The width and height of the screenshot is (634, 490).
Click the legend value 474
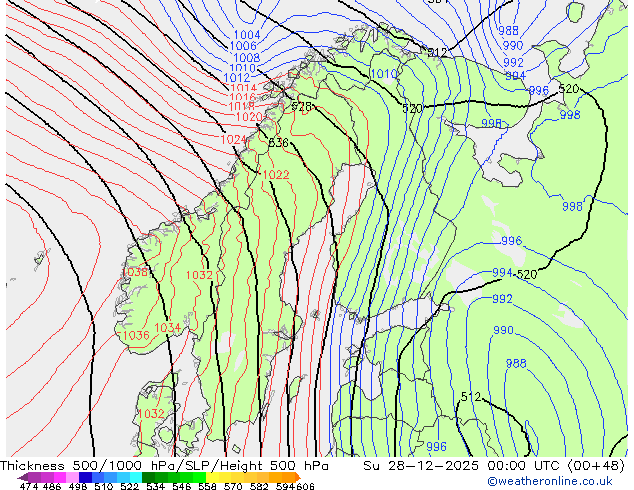(x=29, y=486)
